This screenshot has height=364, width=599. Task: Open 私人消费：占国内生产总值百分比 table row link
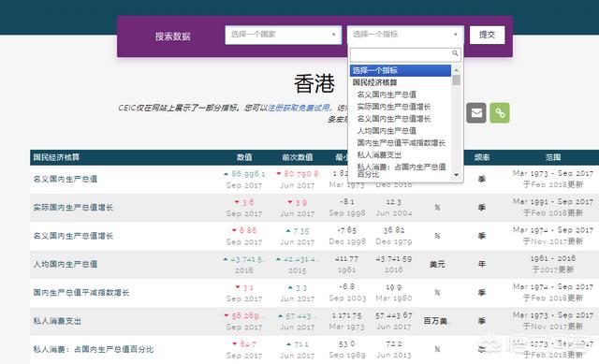[94, 349]
